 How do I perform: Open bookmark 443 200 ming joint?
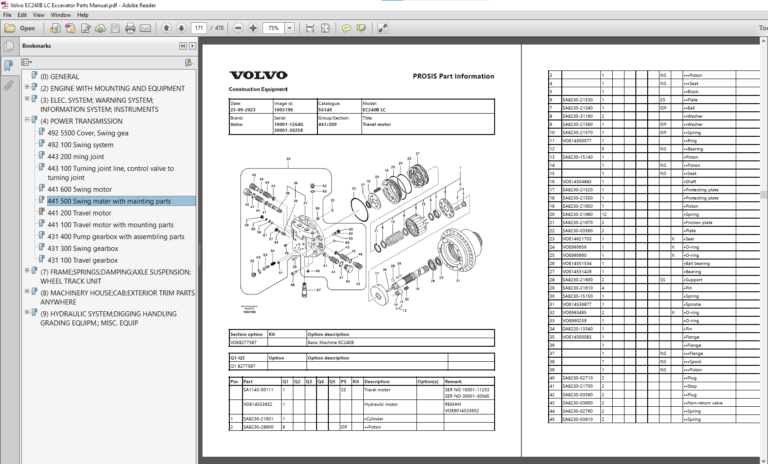[x=75, y=156]
